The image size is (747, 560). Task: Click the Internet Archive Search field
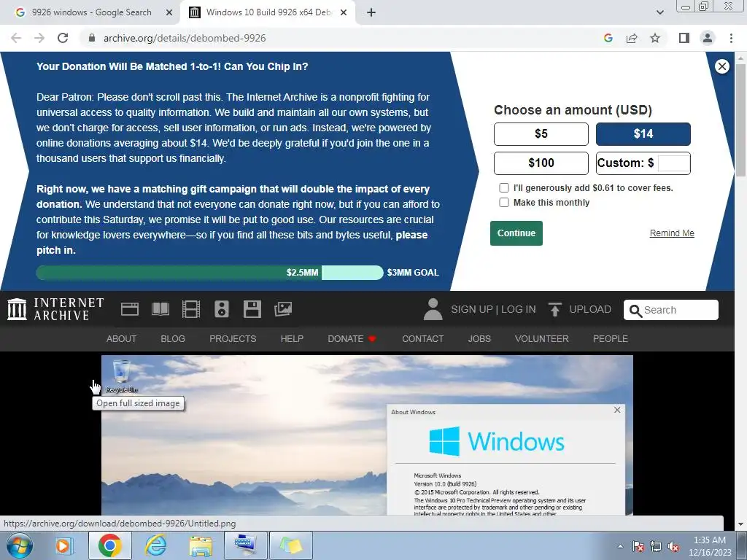pyautogui.click(x=671, y=310)
